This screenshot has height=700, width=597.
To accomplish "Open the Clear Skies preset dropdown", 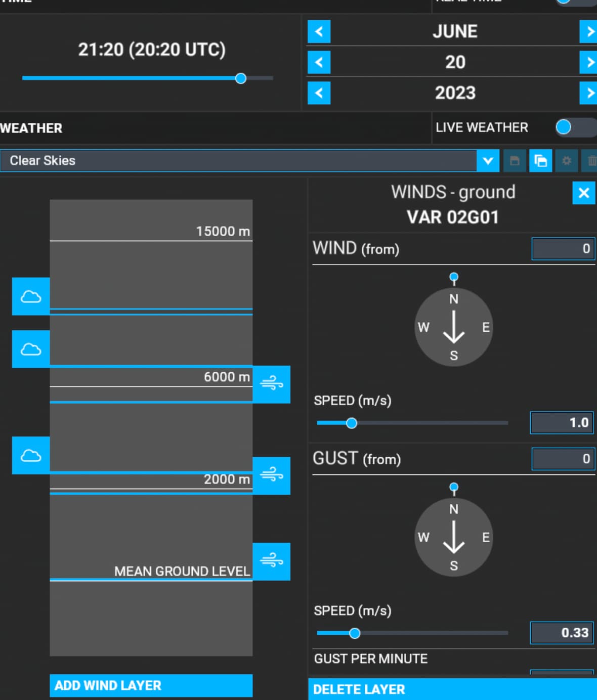I will tap(488, 161).
